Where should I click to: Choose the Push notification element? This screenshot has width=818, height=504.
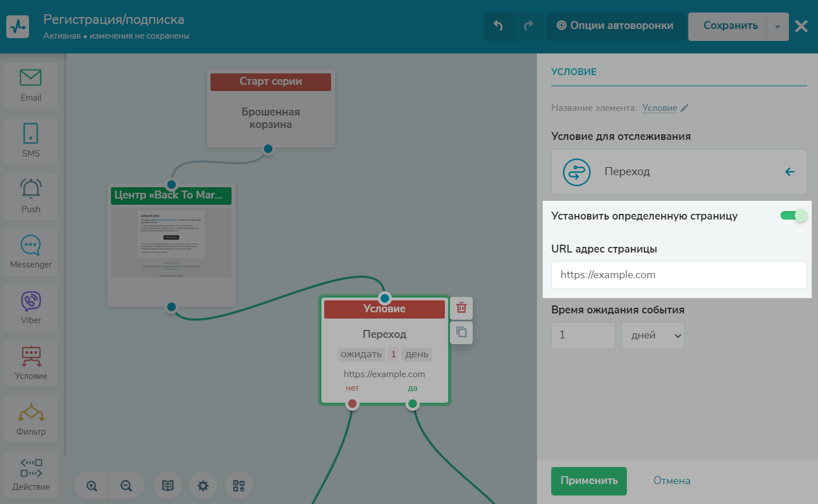point(31,196)
